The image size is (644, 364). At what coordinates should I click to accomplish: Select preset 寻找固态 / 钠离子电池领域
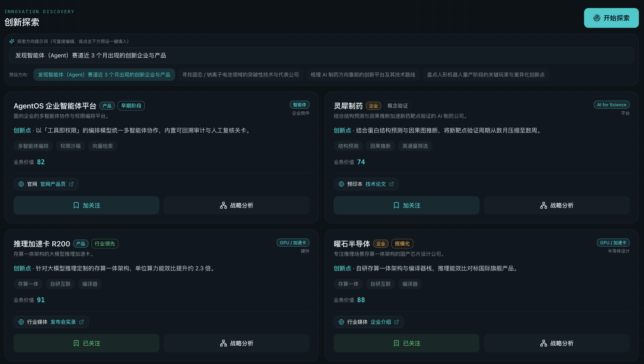(240, 75)
